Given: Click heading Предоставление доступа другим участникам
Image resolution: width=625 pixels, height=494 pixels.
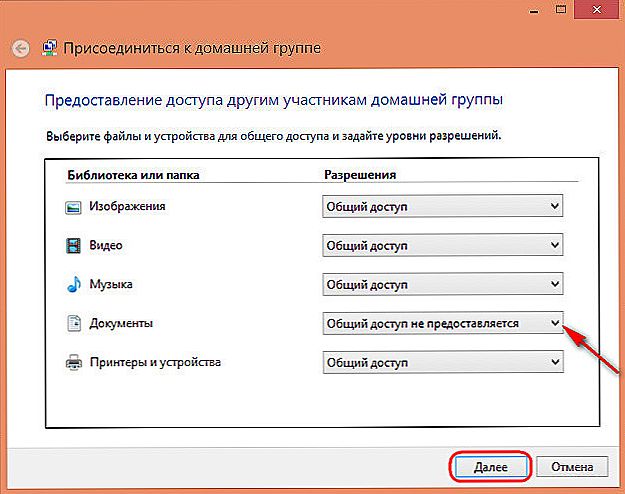Looking at the screenshot, I should [x=274, y=100].
